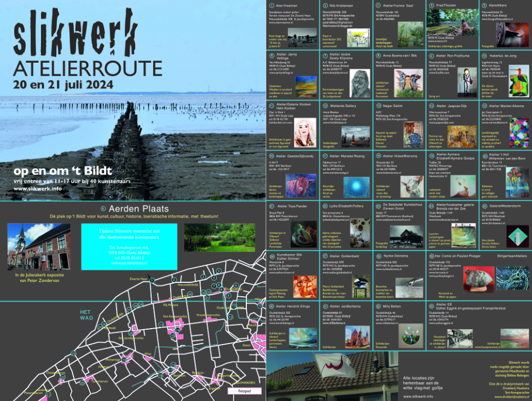Click the number 22 circle beside Lydia Elisabeth Pottery
The width and height of the screenshot is (532, 401).
pyautogui.click(x=325, y=206)
